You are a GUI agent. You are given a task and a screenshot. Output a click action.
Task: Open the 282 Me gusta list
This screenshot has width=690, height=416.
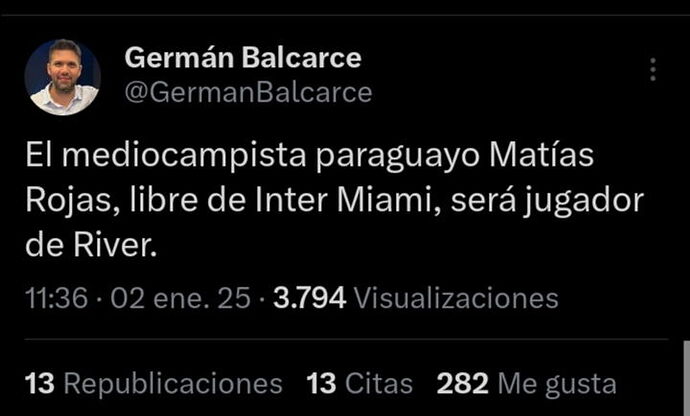tap(527, 383)
